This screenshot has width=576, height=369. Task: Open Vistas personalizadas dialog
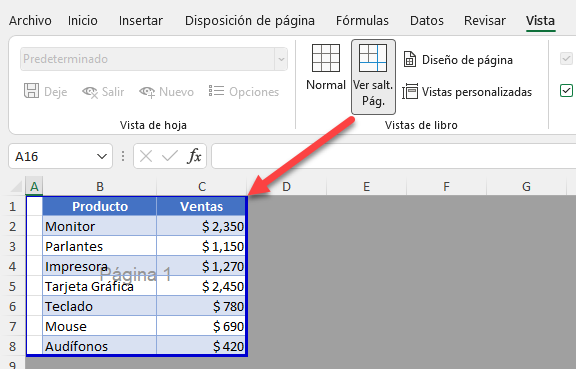pos(467,92)
